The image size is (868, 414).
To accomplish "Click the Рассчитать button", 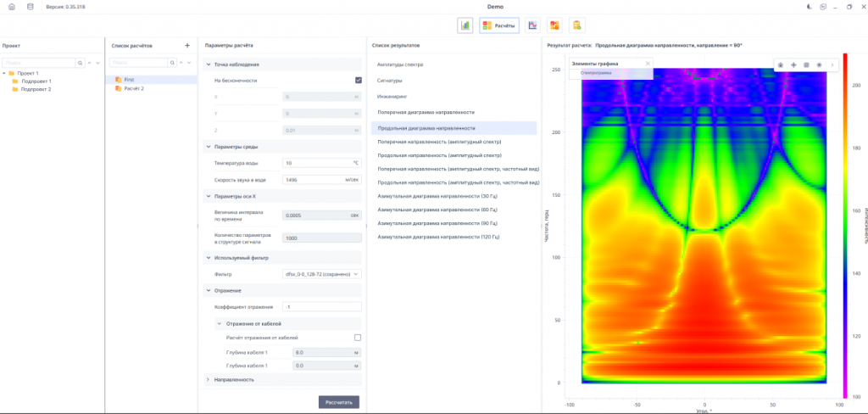I will point(339,402).
